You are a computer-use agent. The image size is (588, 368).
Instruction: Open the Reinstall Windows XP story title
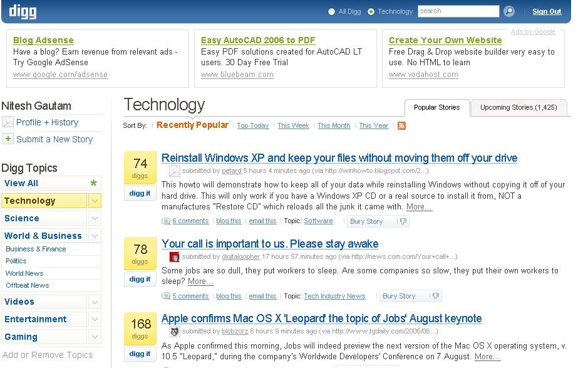(339, 158)
